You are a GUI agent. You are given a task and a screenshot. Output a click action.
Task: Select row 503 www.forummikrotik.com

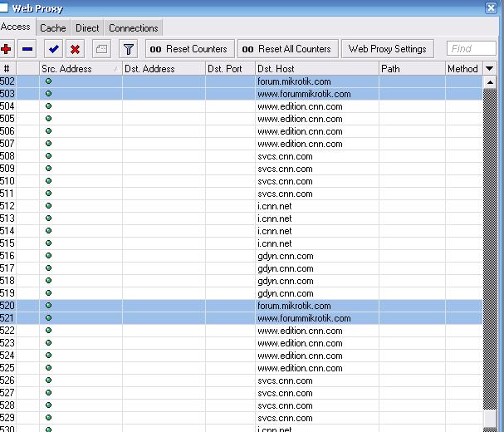coord(241,94)
